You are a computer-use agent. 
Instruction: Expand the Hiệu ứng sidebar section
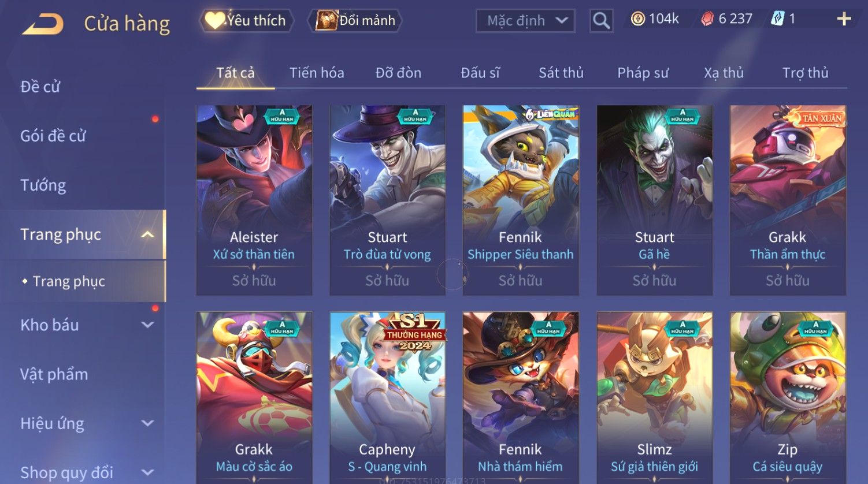click(148, 423)
